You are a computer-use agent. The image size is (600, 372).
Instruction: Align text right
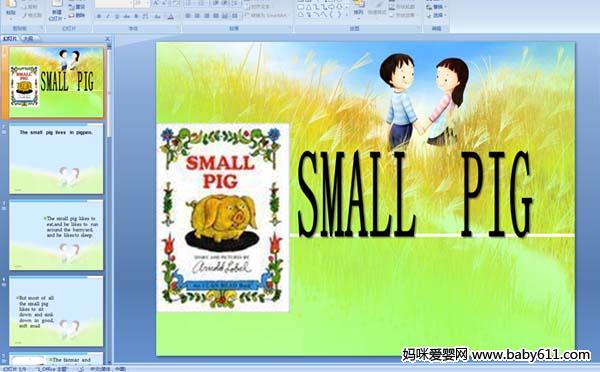tap(207, 16)
